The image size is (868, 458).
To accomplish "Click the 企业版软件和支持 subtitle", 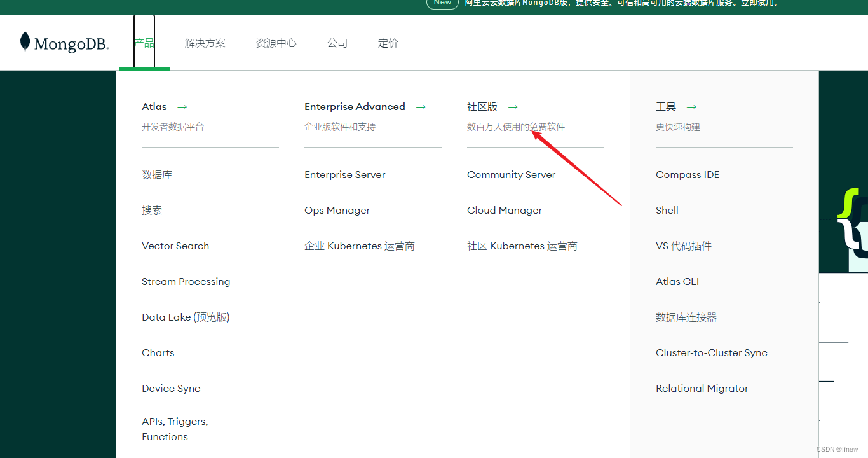I will [x=340, y=127].
